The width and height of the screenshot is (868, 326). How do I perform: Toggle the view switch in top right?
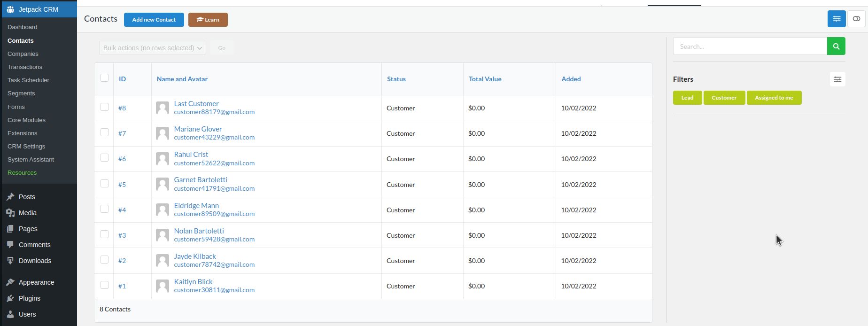[856, 19]
